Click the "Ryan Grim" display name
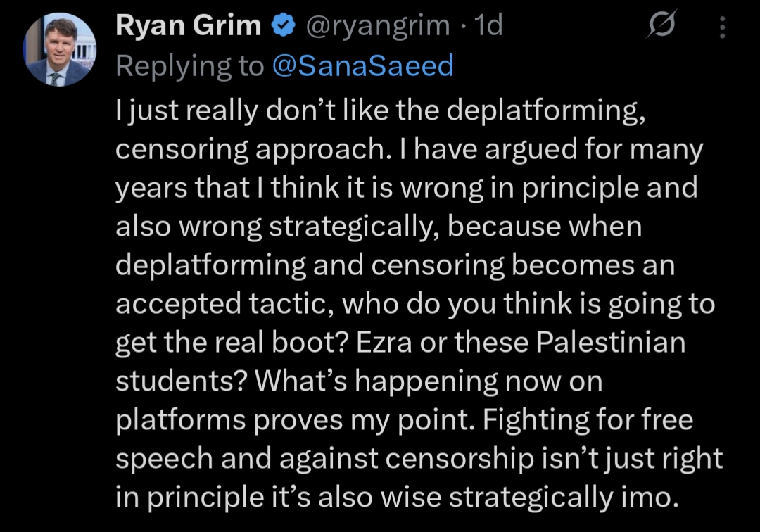This screenshot has height=532, width=760. pyautogui.click(x=188, y=26)
